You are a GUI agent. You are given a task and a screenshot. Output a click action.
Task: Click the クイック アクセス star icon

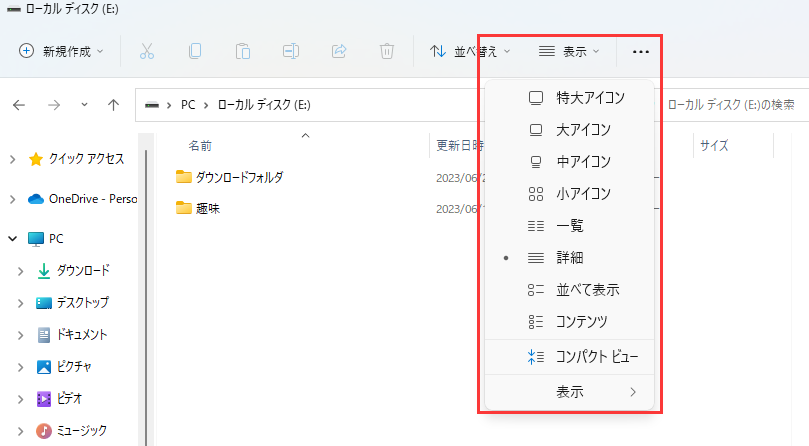point(36,159)
